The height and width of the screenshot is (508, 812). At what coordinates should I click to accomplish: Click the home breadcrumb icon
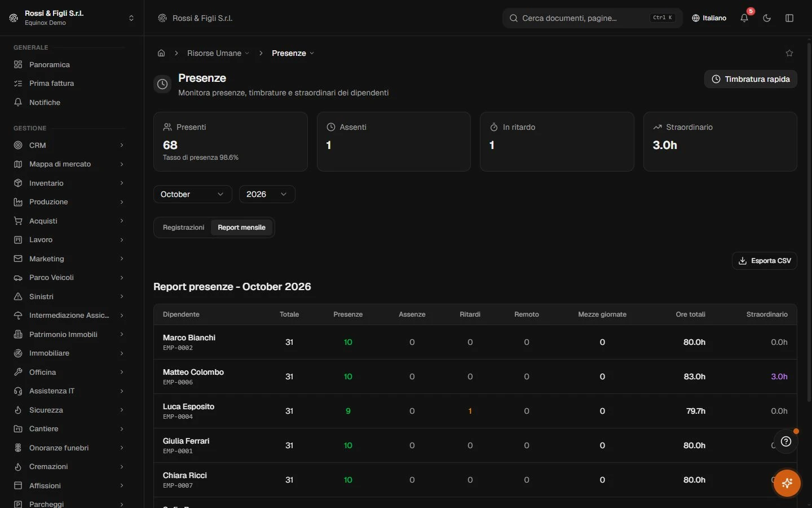(x=161, y=53)
